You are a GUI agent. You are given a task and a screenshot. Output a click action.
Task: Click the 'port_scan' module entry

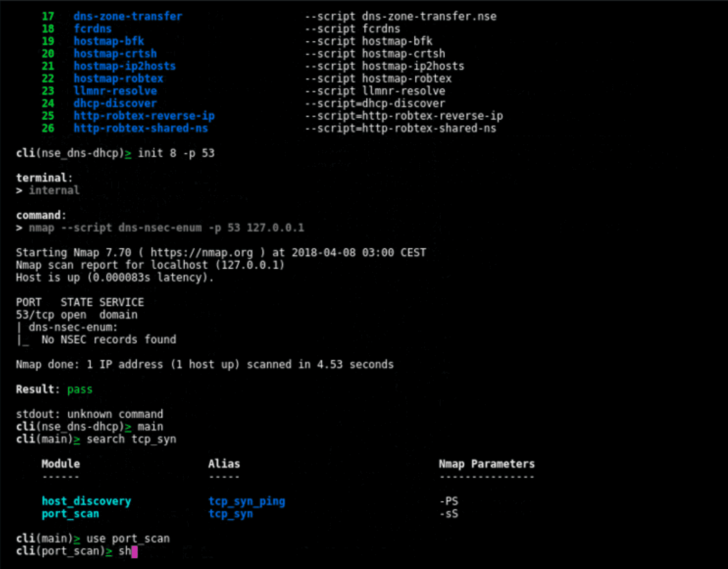pos(70,514)
